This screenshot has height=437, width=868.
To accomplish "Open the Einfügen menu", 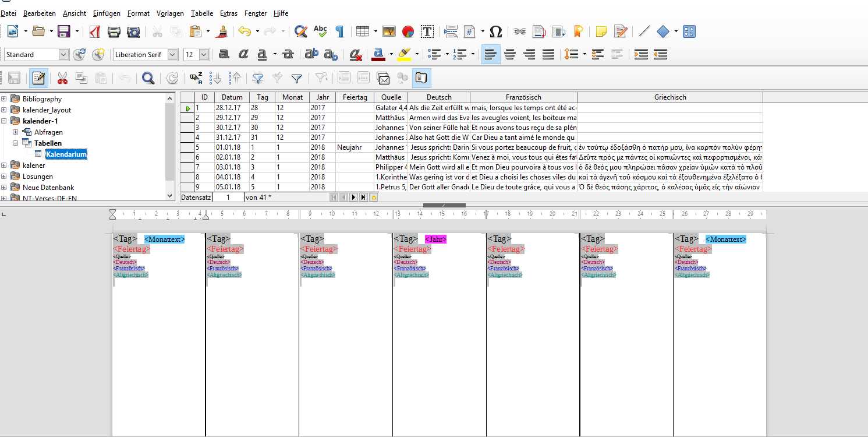I will tap(107, 13).
